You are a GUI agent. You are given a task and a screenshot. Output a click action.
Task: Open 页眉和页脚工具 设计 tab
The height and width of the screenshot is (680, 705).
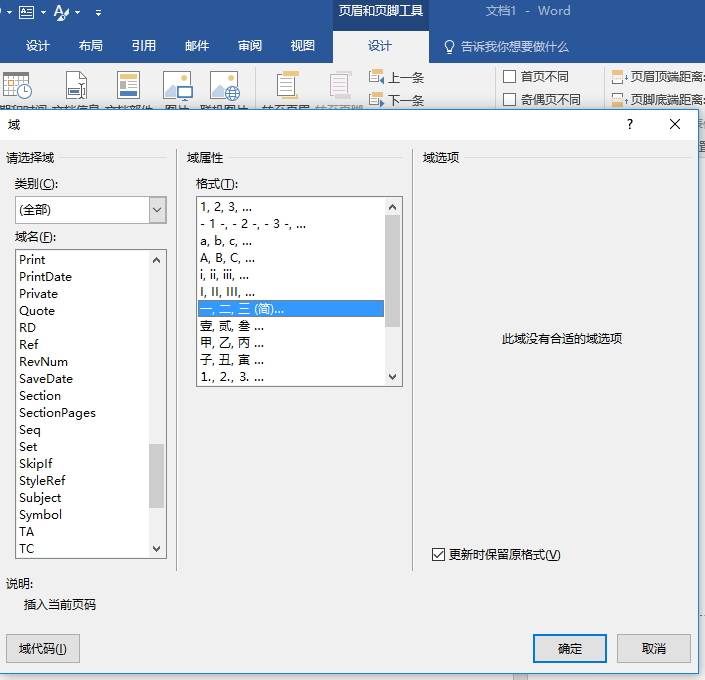(380, 46)
